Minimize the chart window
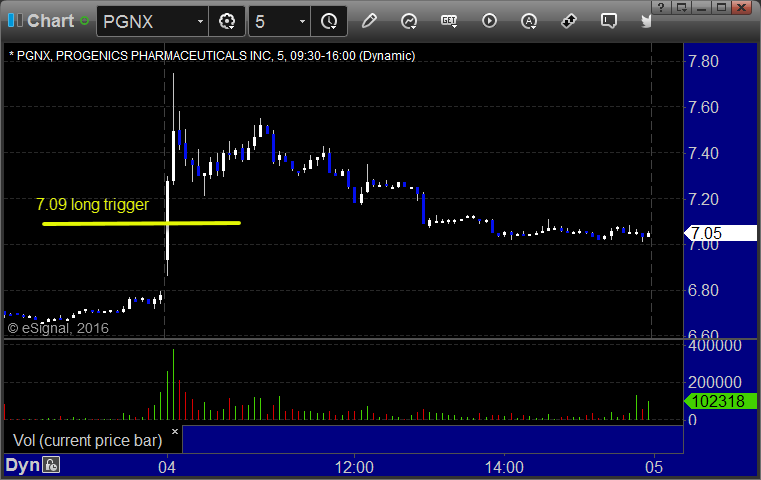 [x=701, y=7]
